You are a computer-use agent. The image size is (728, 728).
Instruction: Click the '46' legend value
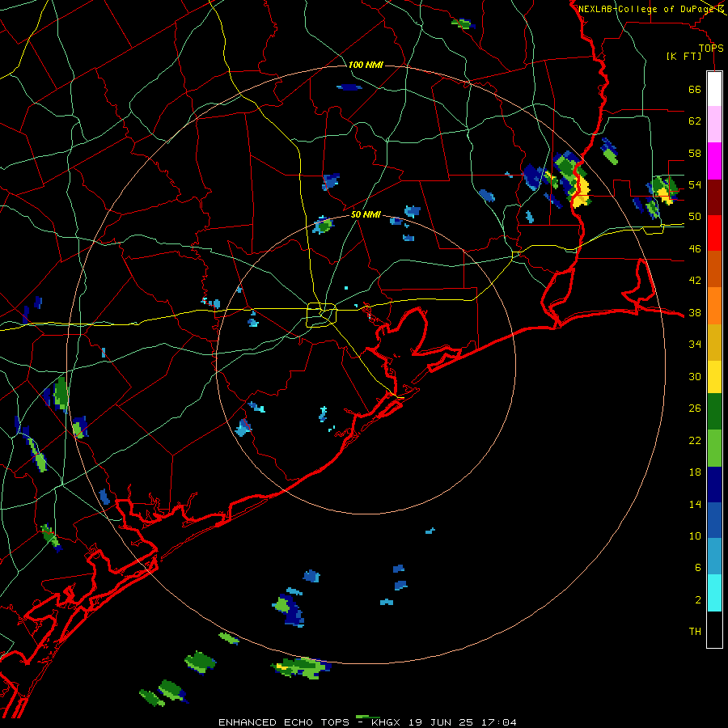tap(695, 249)
